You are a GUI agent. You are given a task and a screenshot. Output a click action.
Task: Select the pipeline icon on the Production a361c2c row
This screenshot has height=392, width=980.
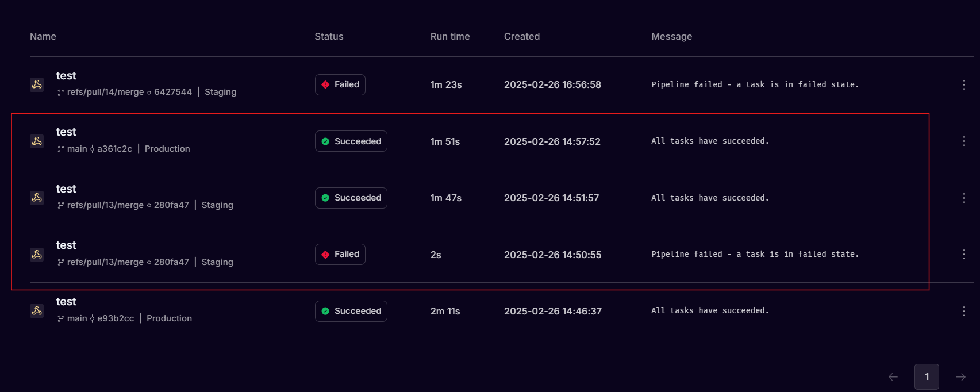[x=37, y=141]
